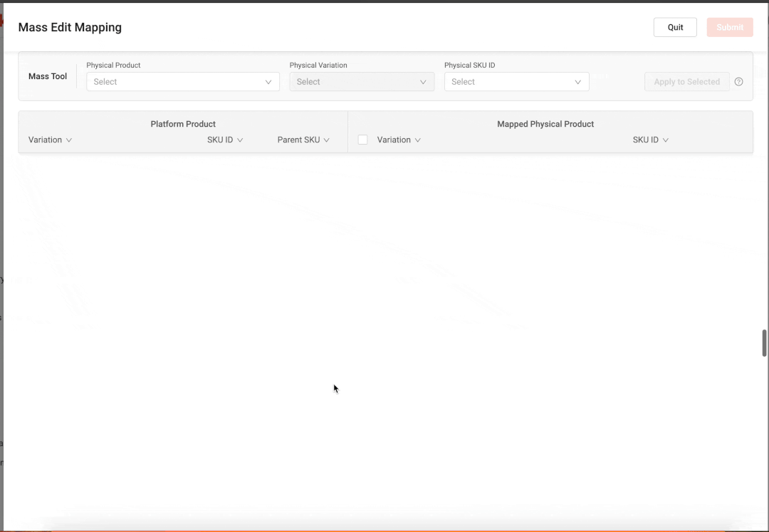Click the Mass Tool label
Screen dimensions: 769x532
[48, 76]
